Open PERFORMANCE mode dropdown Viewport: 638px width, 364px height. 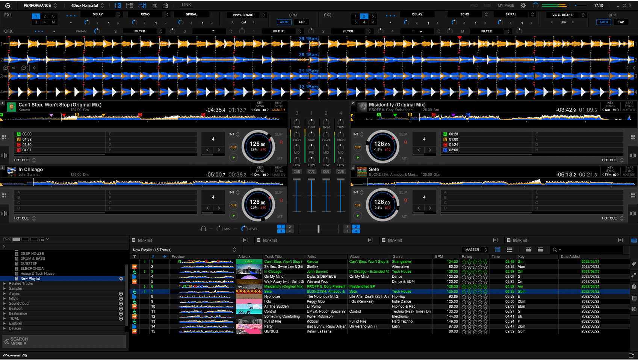39,5
